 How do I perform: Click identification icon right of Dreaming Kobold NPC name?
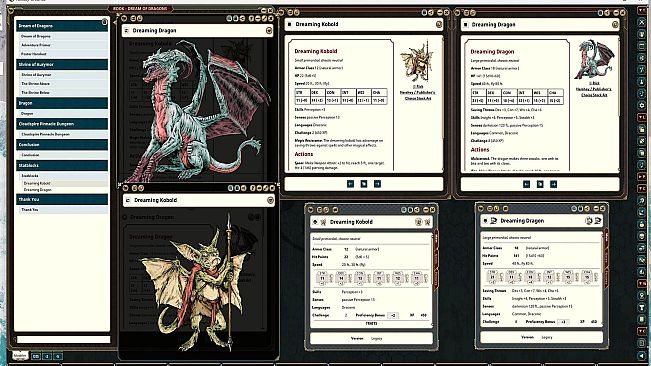(x=418, y=222)
